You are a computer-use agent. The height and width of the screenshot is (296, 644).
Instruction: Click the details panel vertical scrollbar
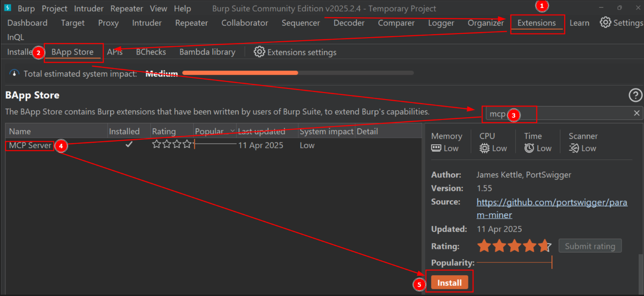tap(641, 274)
